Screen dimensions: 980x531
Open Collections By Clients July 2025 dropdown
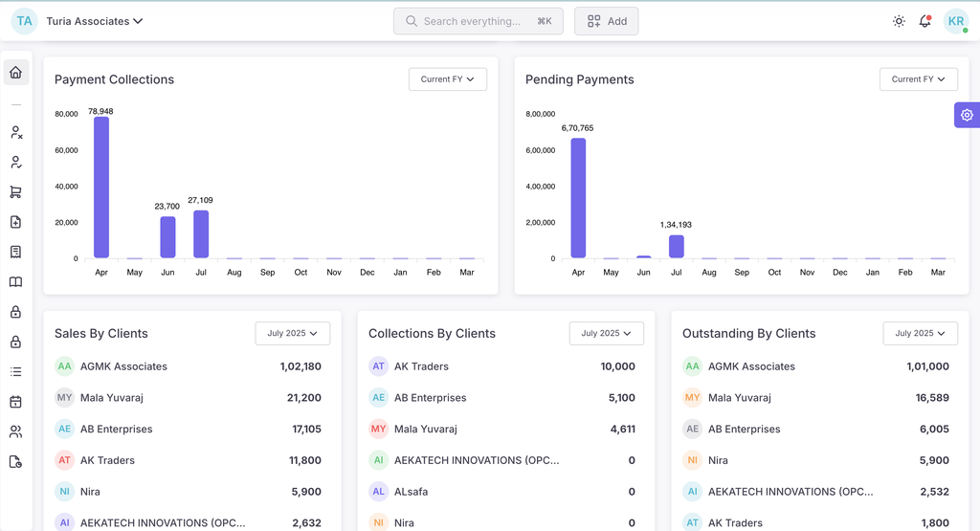tap(606, 333)
